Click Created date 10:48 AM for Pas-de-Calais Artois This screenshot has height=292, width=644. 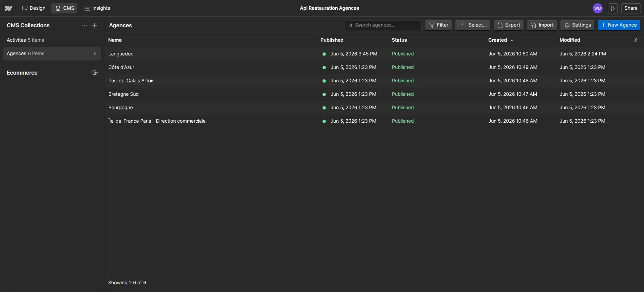(513, 81)
